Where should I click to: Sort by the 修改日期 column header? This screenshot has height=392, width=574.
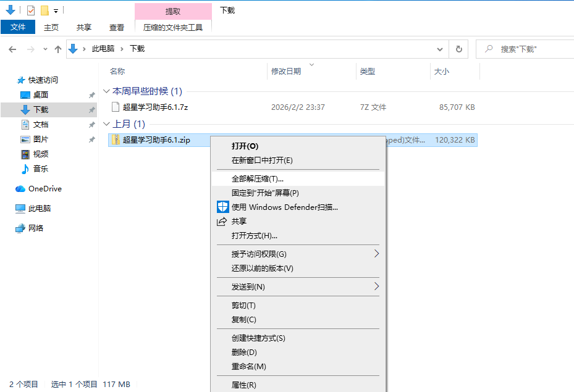click(286, 72)
